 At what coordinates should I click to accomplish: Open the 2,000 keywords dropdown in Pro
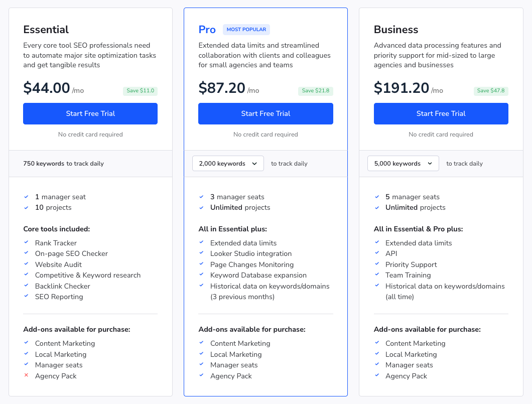click(x=228, y=164)
